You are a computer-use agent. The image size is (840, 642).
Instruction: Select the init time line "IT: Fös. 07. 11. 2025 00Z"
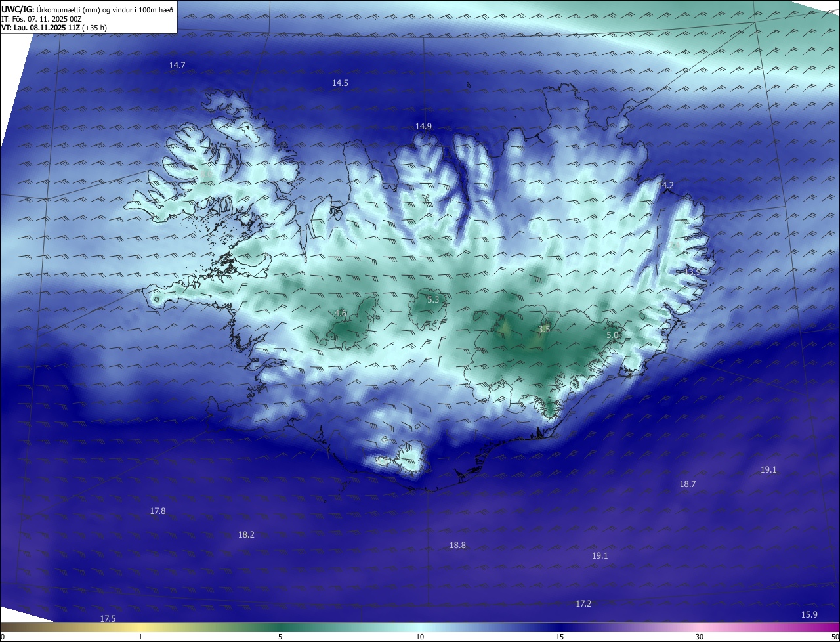point(41,19)
